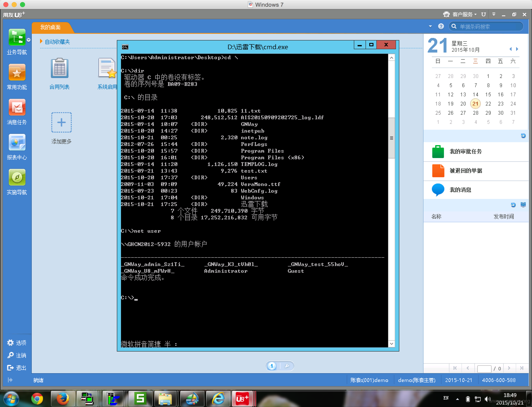Go to previous calendar month
Image resolution: width=532 pixels, height=407 pixels.
point(510,49)
